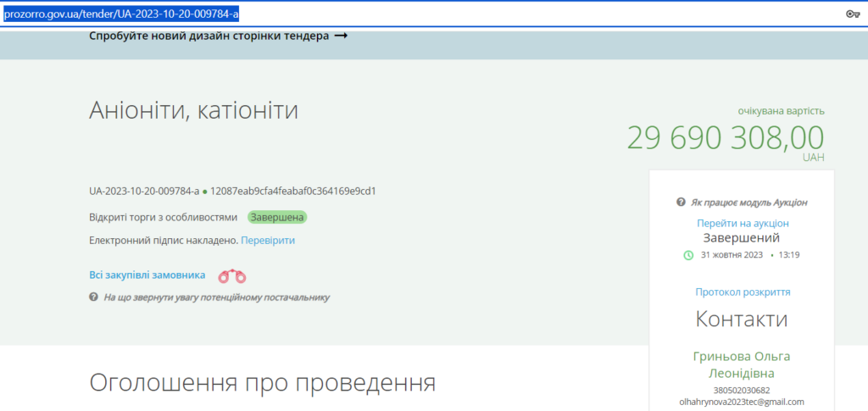Click 'Як працює модуль Аукціон' help text
868x411 pixels.
pos(748,203)
